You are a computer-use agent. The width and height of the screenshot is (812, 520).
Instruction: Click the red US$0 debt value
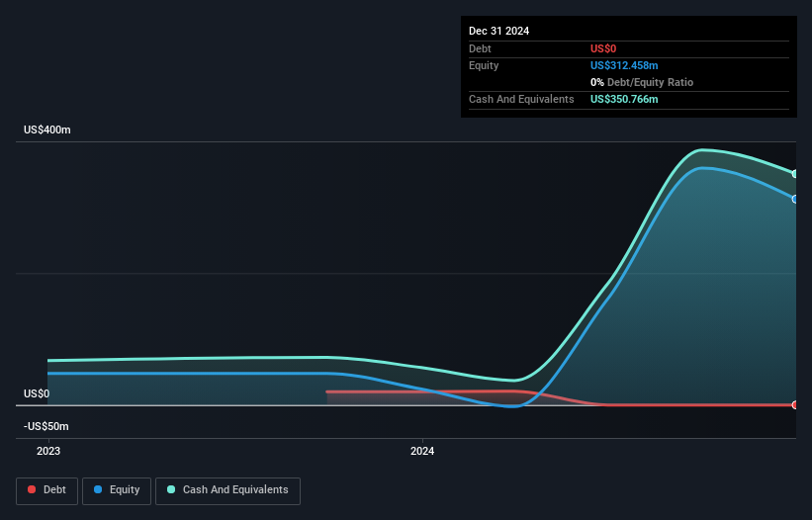603,48
